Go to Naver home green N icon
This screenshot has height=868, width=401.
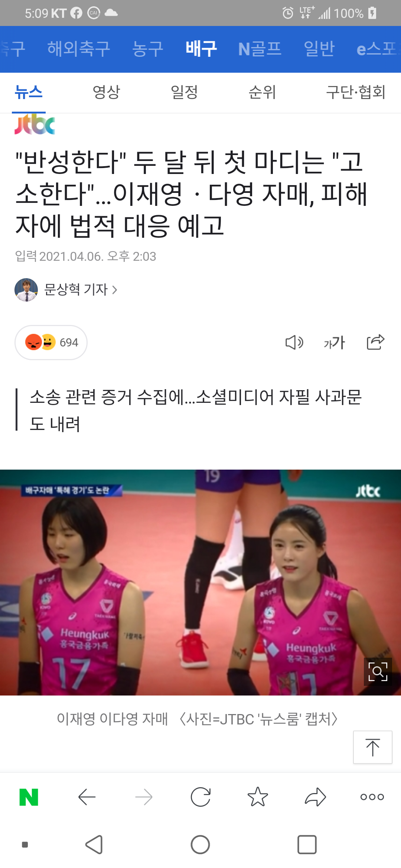[x=29, y=797]
